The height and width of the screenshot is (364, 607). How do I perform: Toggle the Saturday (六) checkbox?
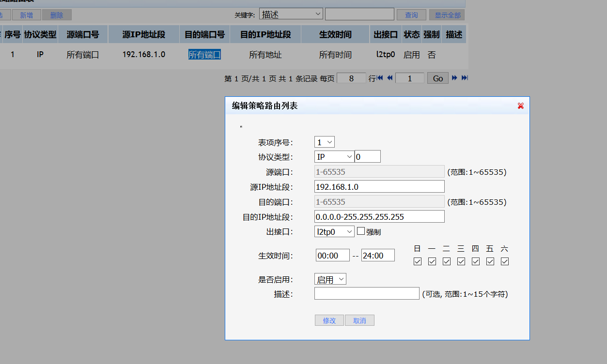tap(505, 261)
